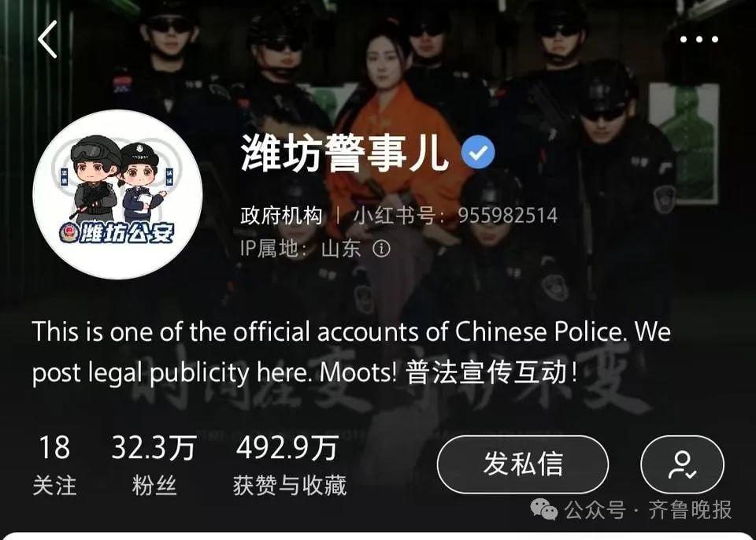
Task: Tap the blue verified badge
Action: coord(477,152)
